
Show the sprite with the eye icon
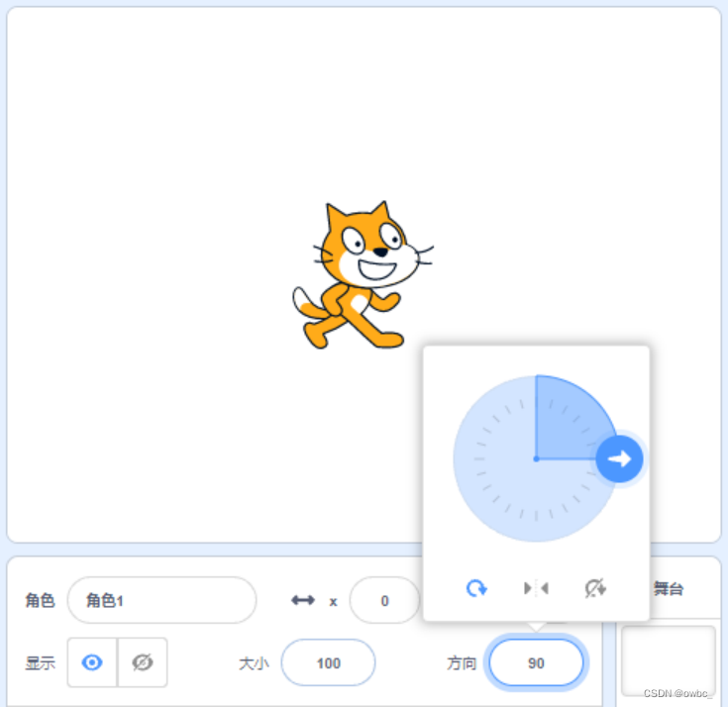pyautogui.click(x=92, y=662)
